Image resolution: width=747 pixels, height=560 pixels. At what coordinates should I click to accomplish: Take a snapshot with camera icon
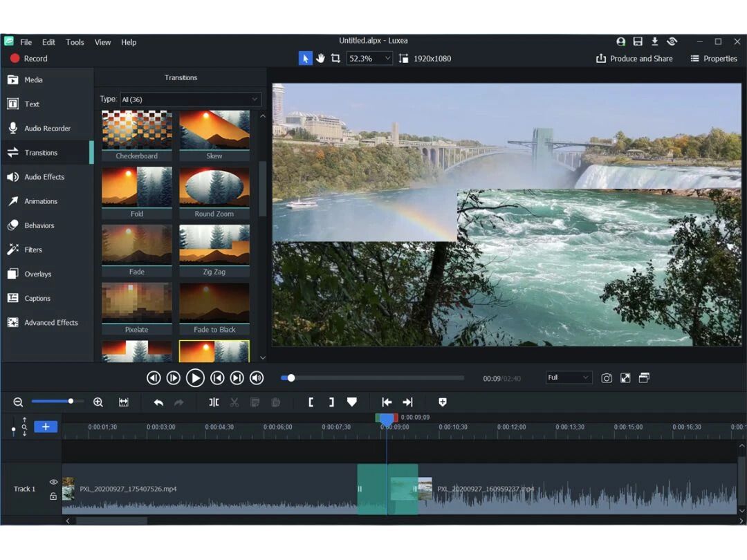click(607, 378)
